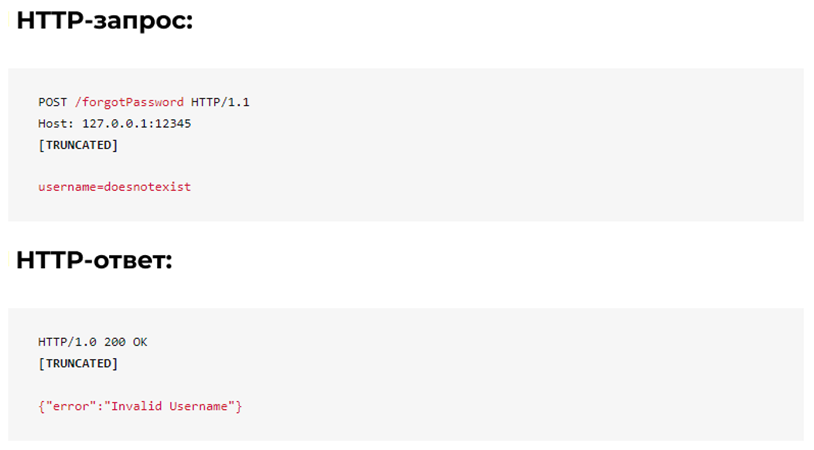Image resolution: width=814 pixels, height=450 pixels.
Task: Click the word "doesnotexist" in request body
Action: [x=147, y=187]
